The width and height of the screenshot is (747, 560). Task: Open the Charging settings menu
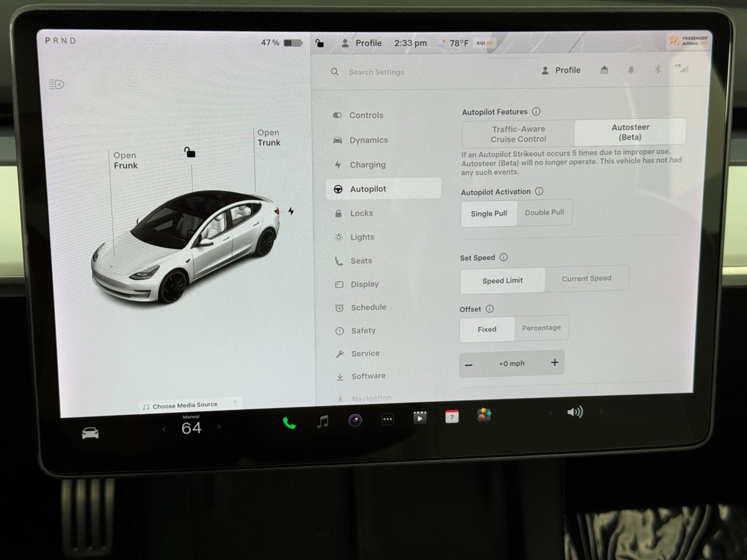367,165
